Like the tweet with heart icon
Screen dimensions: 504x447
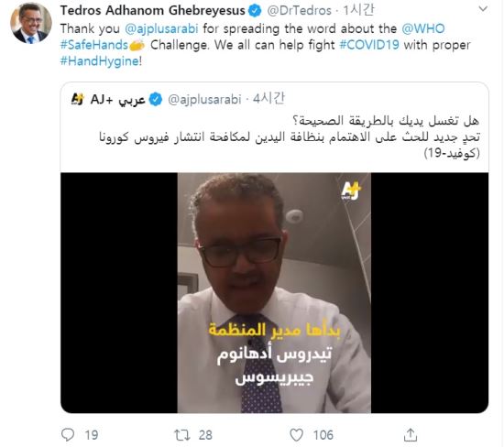(x=296, y=435)
